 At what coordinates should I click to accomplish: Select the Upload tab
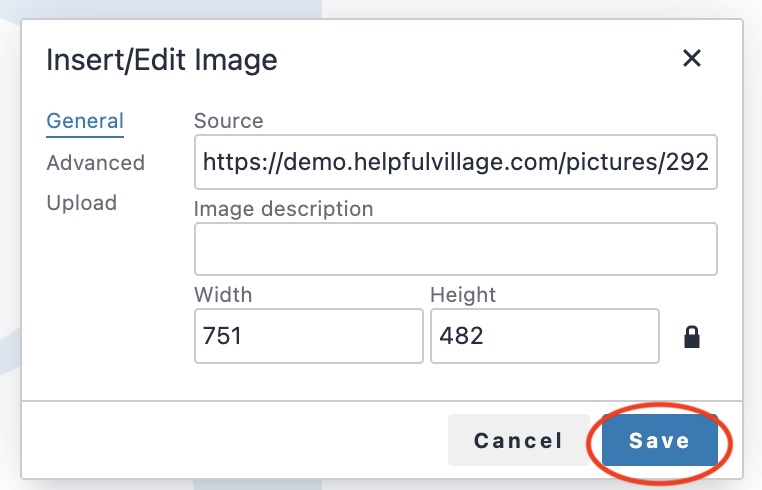pyautogui.click(x=82, y=203)
